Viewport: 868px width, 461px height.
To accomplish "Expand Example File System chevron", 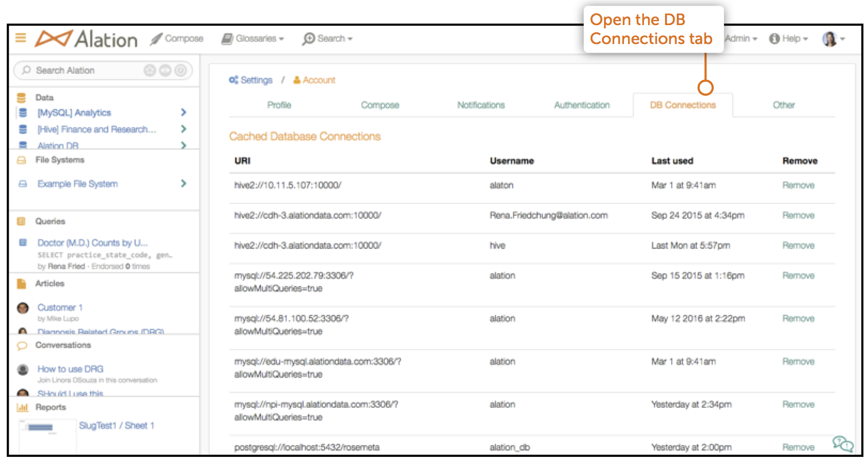I will [x=184, y=183].
